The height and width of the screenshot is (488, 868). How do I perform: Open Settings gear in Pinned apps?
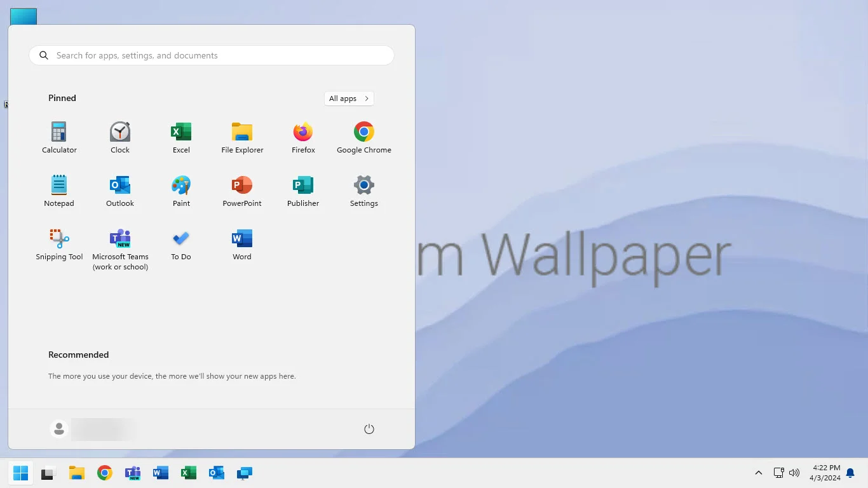pyautogui.click(x=364, y=191)
